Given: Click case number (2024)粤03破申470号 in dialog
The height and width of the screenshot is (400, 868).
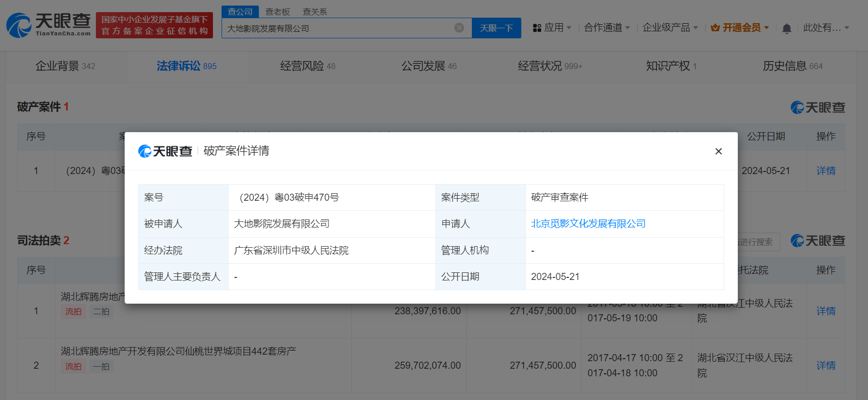Looking at the screenshot, I should 287,197.
